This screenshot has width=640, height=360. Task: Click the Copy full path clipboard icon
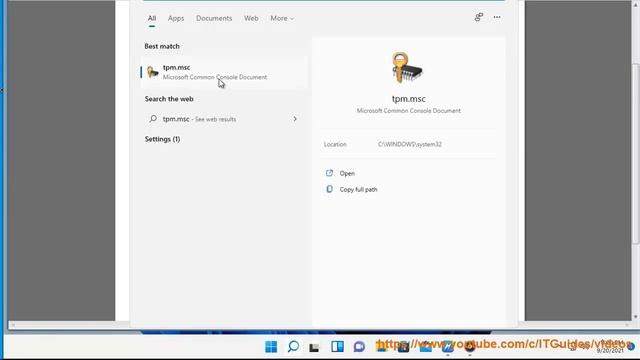pyautogui.click(x=329, y=189)
